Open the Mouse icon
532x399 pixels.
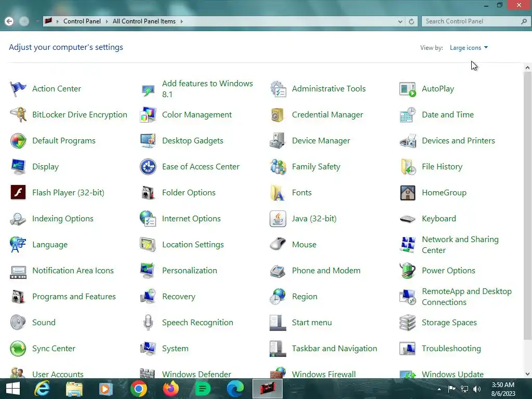278,245
